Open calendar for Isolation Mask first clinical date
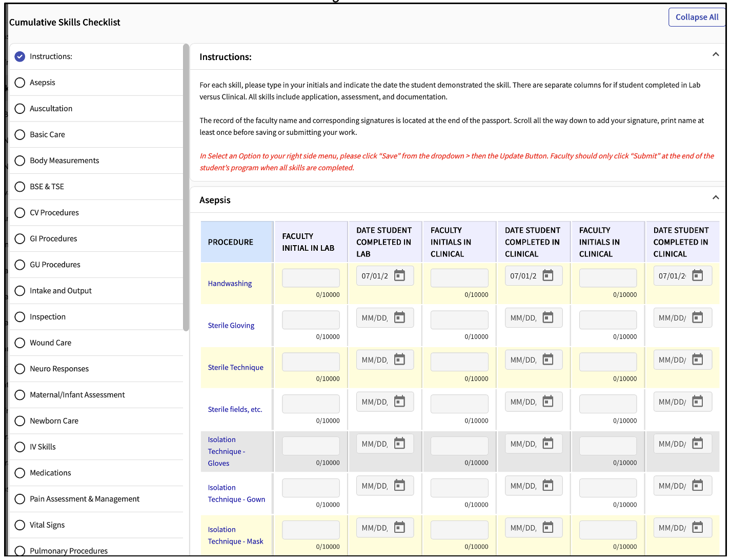The image size is (730, 560). pos(548,528)
